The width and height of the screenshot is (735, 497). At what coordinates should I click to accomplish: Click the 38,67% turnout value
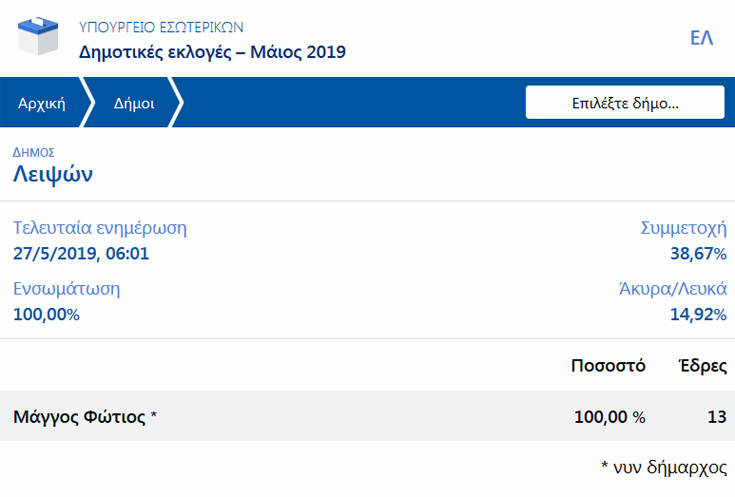697,253
